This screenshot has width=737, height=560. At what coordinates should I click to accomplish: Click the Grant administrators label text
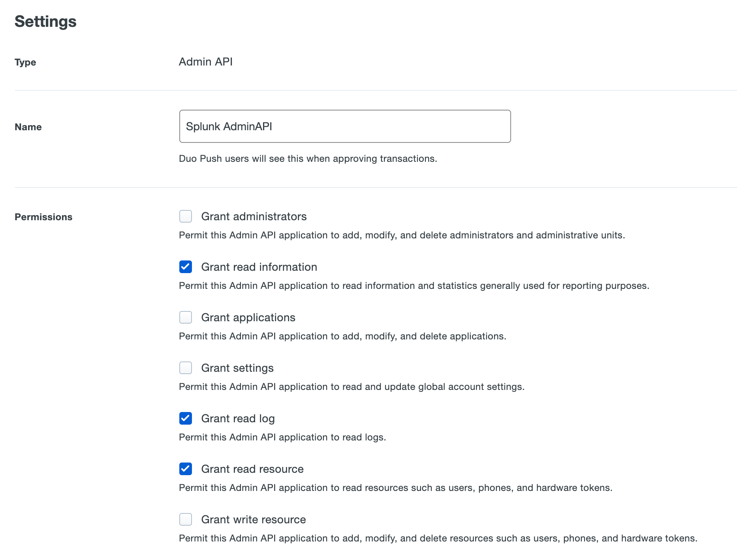pyautogui.click(x=254, y=216)
